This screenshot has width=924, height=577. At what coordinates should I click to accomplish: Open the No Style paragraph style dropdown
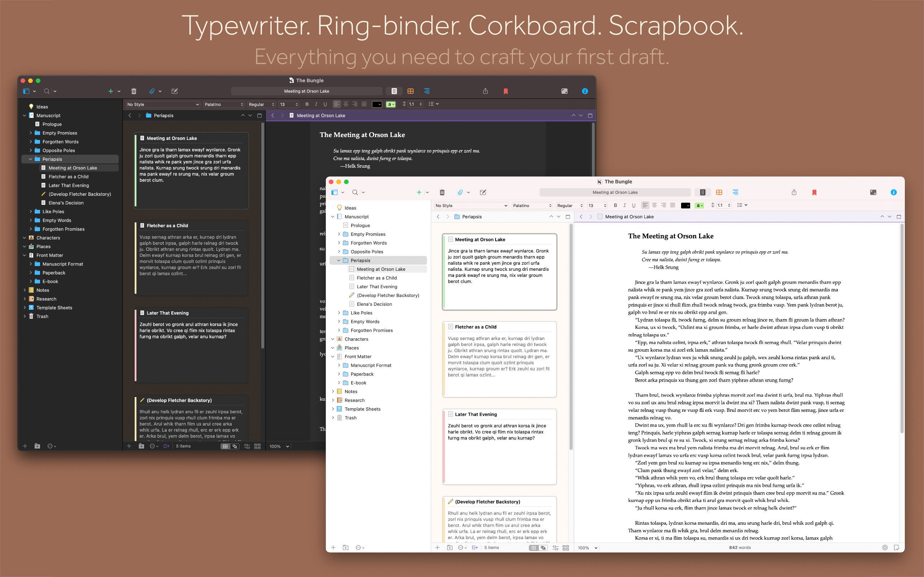pyautogui.click(x=470, y=205)
